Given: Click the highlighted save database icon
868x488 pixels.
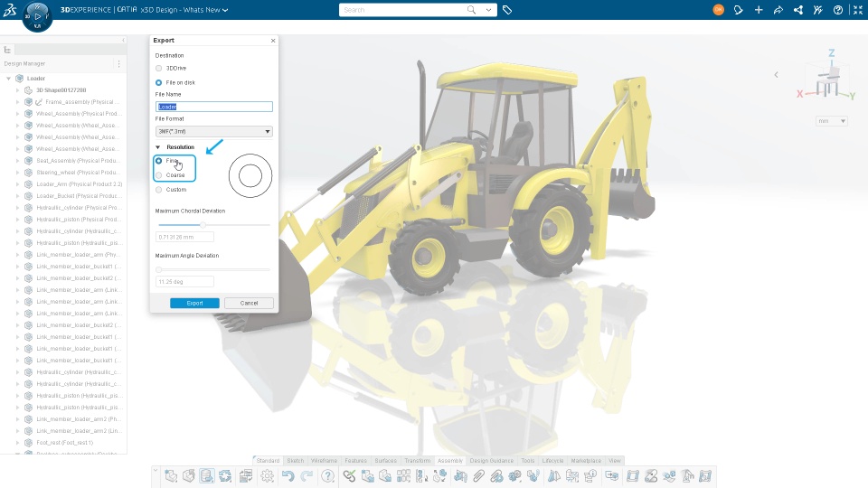Looking at the screenshot, I should pyautogui.click(x=207, y=476).
